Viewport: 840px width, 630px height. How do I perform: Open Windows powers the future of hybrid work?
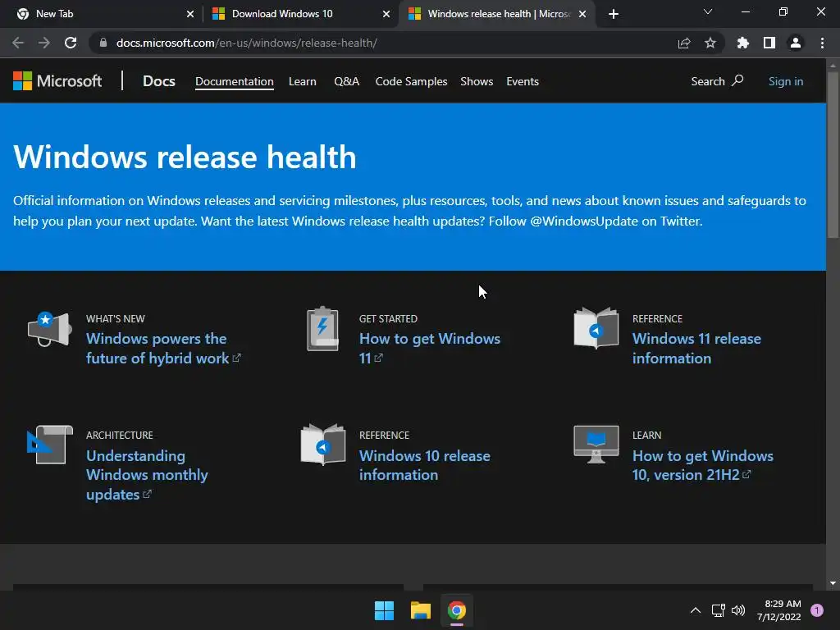click(163, 348)
